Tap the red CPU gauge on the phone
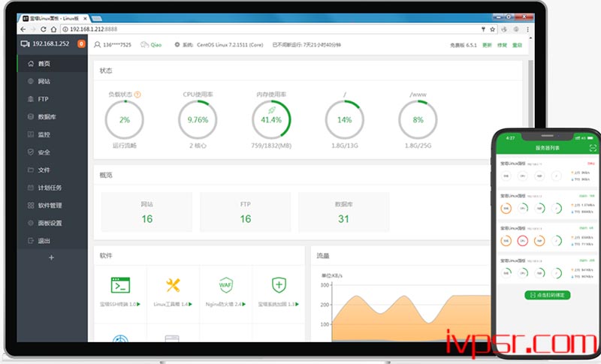This screenshot has height=364, width=601. pyautogui.click(x=522, y=241)
